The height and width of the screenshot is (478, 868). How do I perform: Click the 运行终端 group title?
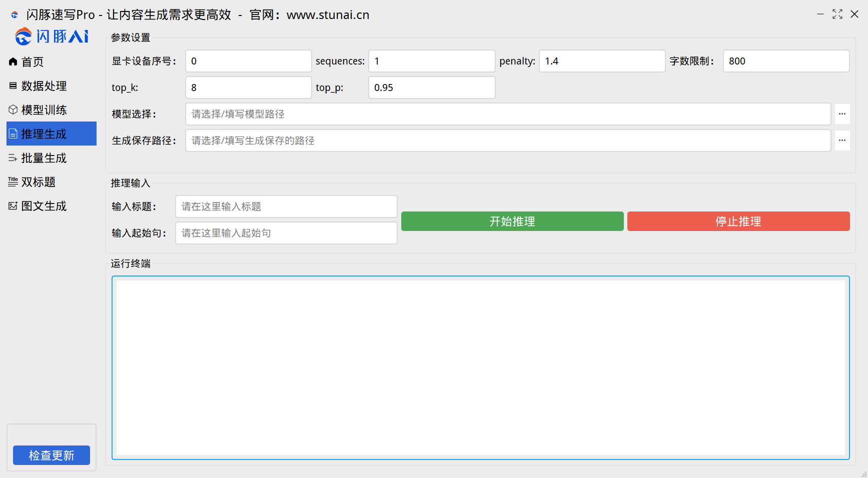click(131, 263)
